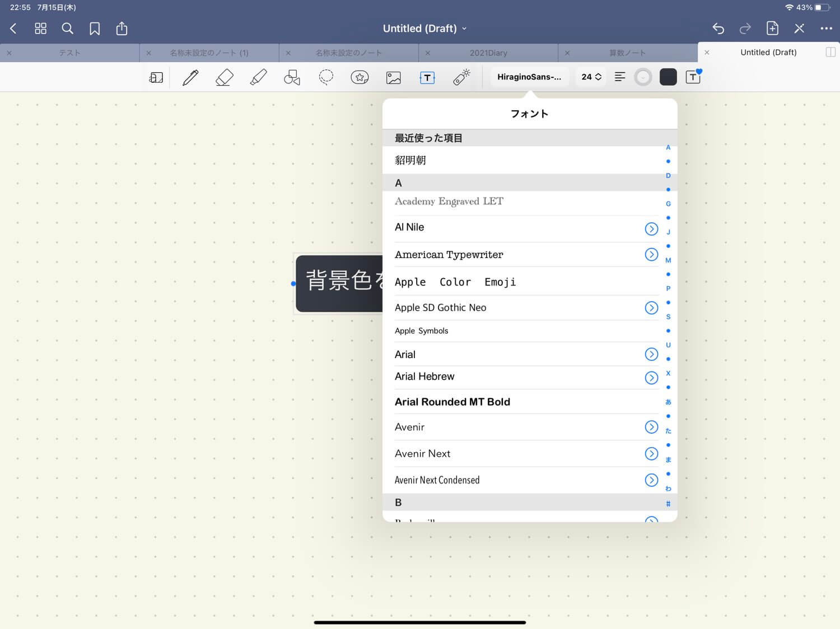Switch to the テスト tab
The height and width of the screenshot is (629, 840).
(x=69, y=53)
